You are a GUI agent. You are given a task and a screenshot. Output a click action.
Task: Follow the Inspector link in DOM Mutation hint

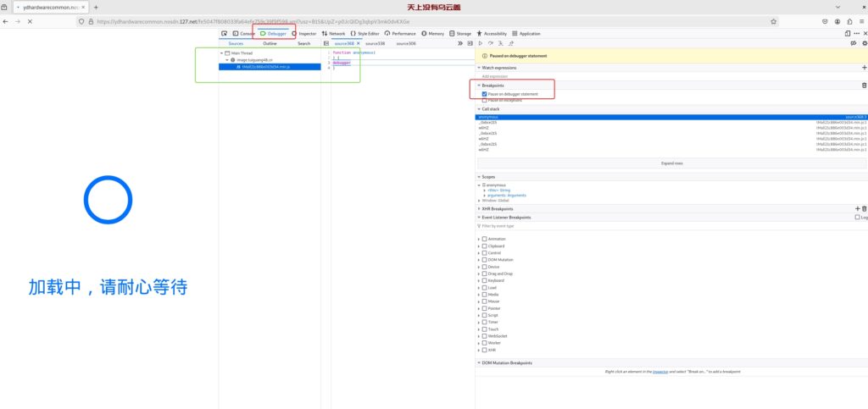click(660, 372)
